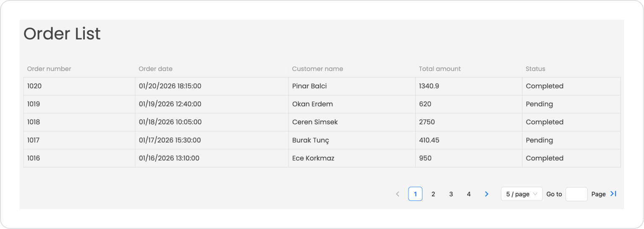The image size is (644, 229).
Task: Open the 5 / page size dropdown
Action: point(521,194)
